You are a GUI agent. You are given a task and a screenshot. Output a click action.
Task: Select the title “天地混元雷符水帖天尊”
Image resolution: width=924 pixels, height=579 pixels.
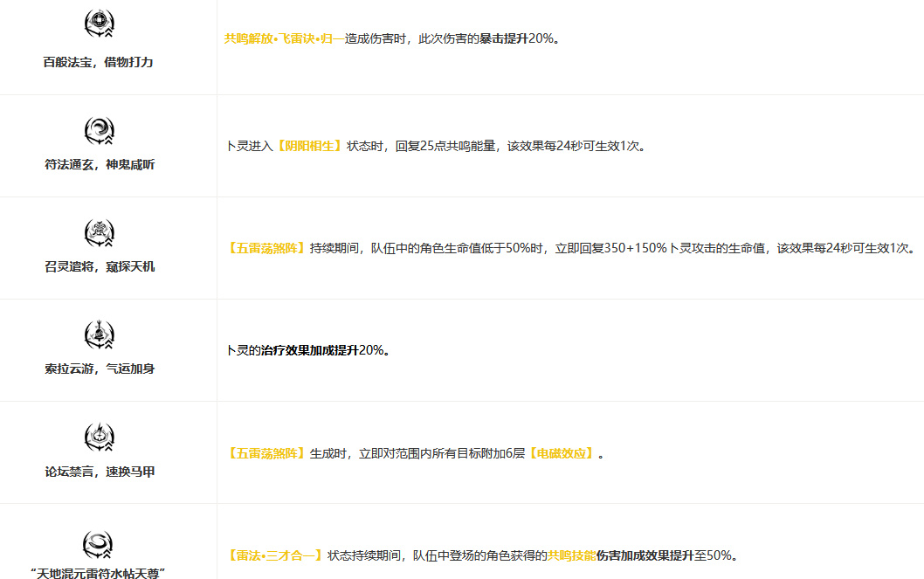tap(98, 573)
